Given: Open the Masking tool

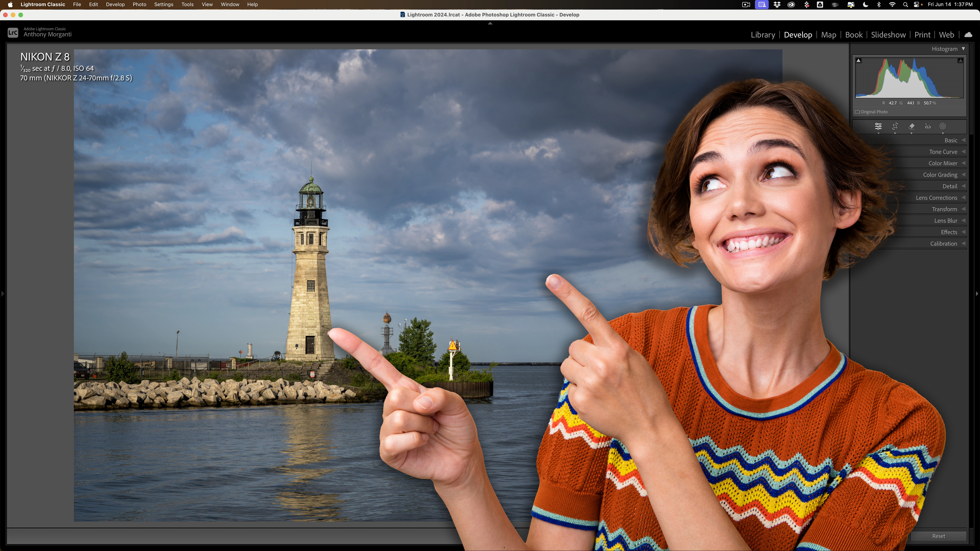Looking at the screenshot, I should (943, 127).
